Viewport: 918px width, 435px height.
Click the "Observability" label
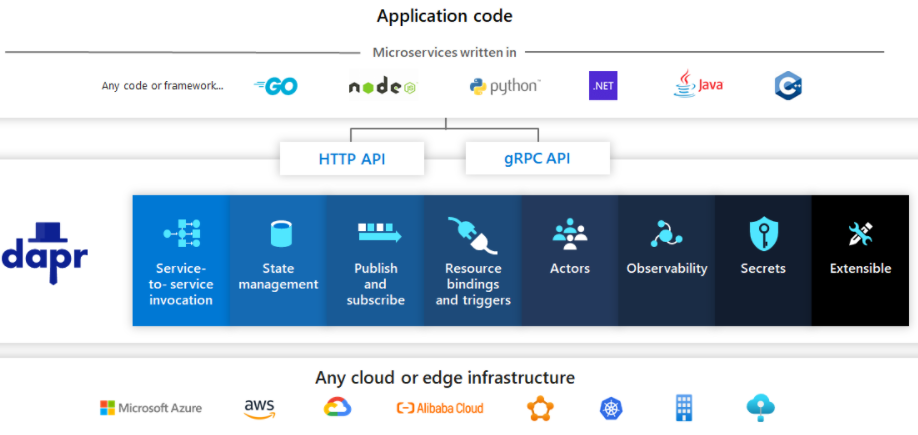pyautogui.click(x=667, y=269)
